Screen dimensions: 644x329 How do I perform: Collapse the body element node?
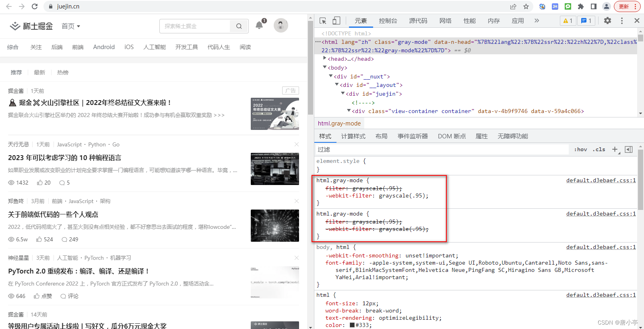pyautogui.click(x=324, y=67)
